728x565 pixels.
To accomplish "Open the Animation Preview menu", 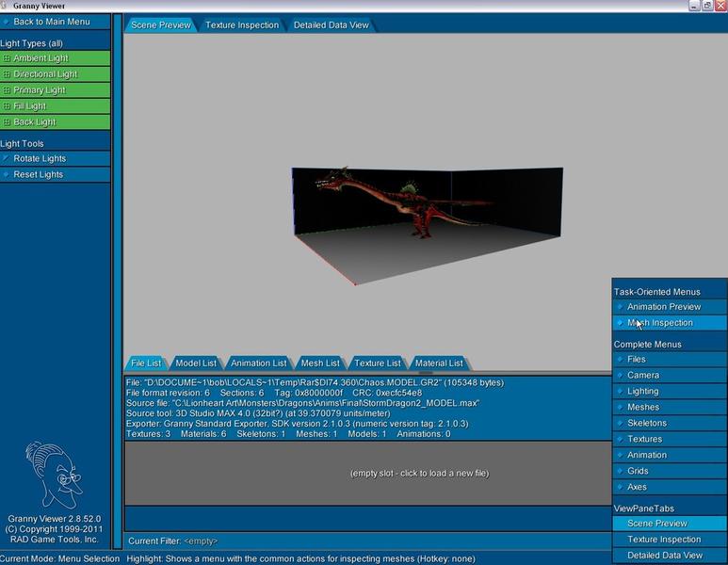I will point(669,307).
